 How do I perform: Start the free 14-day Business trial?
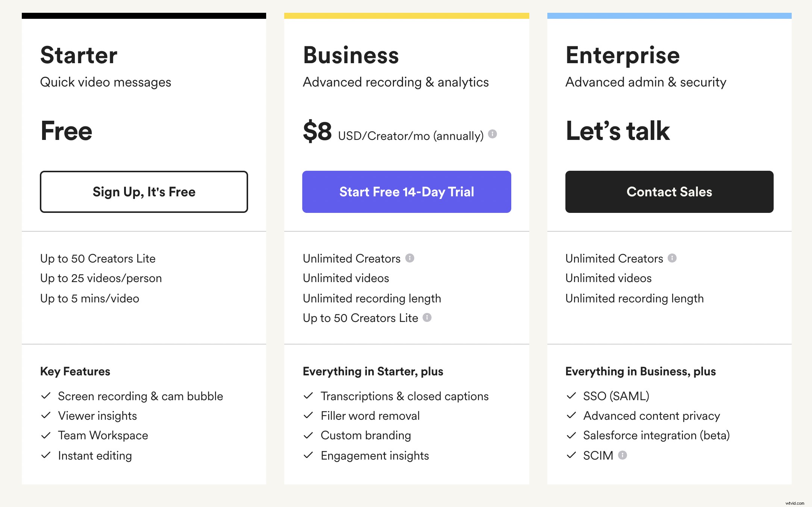(x=406, y=192)
